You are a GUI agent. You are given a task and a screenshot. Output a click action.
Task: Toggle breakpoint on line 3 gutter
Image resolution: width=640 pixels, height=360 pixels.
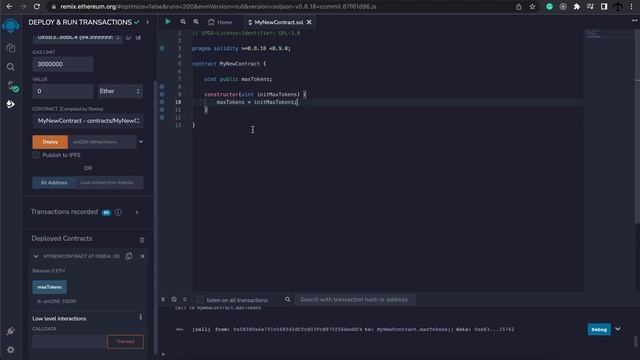click(x=162, y=48)
